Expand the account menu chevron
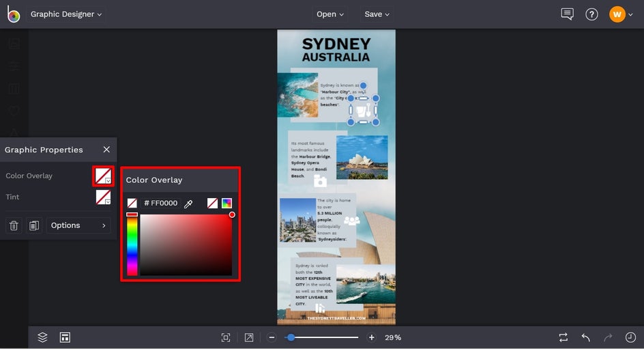The image size is (644, 349). [631, 15]
